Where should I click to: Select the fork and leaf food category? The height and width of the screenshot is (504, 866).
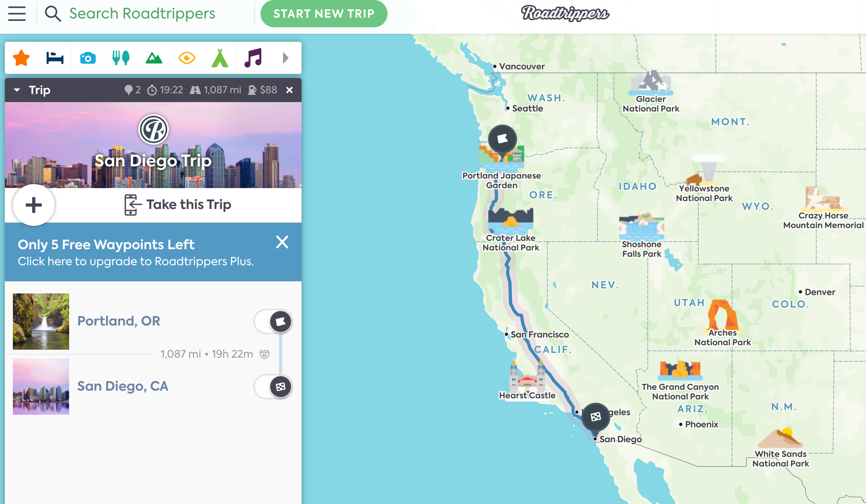[121, 58]
